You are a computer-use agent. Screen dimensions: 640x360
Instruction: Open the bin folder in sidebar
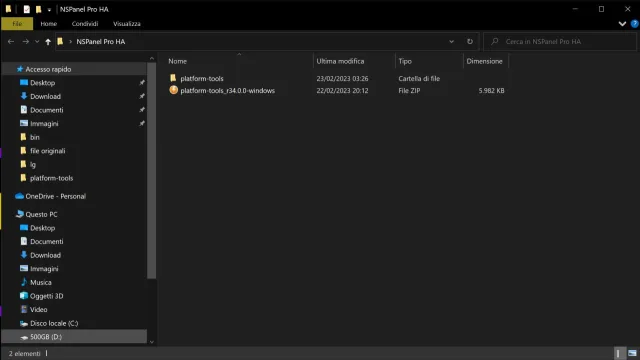(35, 138)
